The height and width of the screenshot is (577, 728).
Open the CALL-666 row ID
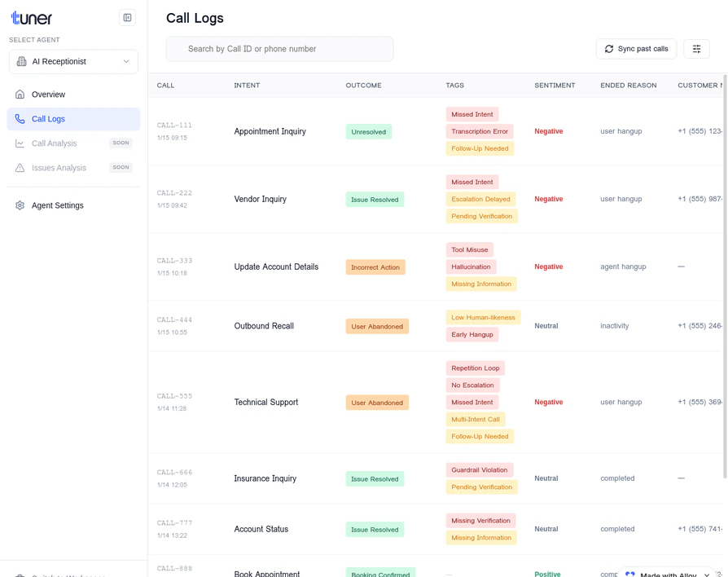point(174,472)
